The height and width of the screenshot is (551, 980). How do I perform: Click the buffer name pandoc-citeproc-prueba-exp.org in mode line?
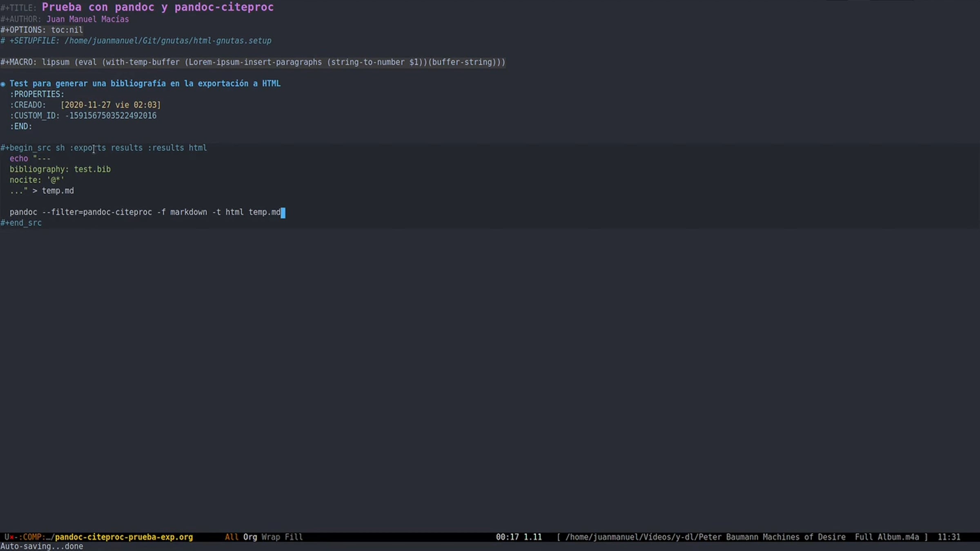tap(124, 537)
